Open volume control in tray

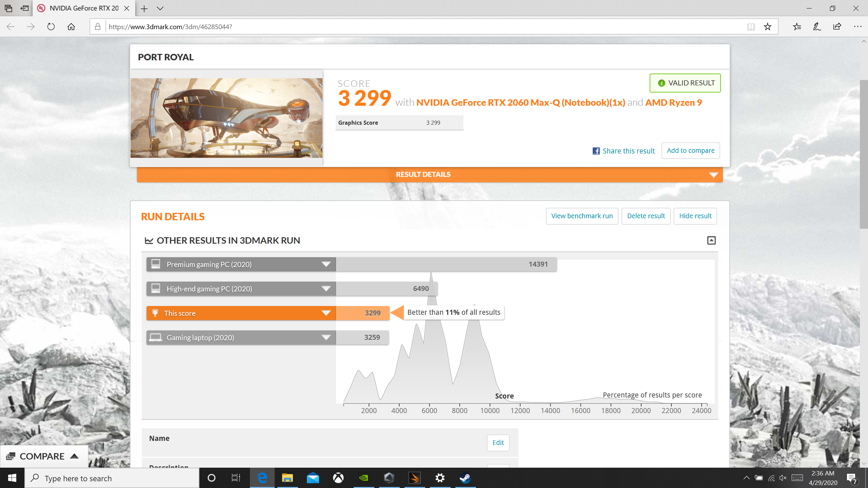click(x=783, y=478)
